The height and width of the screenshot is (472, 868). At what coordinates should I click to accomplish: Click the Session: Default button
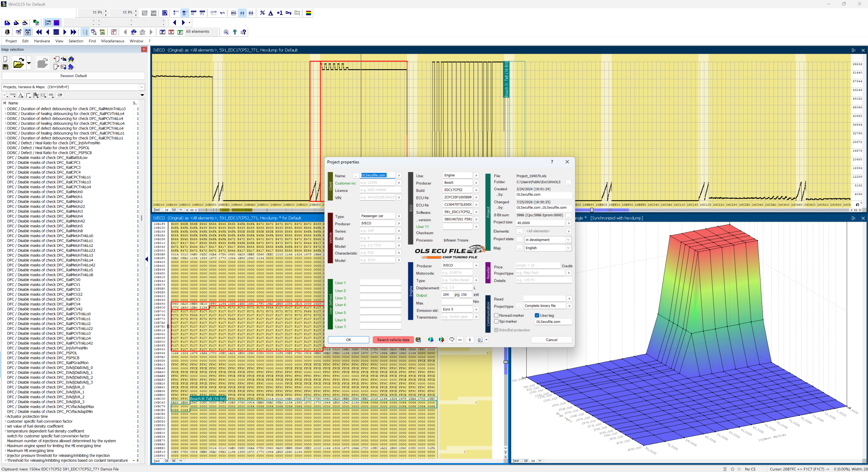tap(74, 76)
